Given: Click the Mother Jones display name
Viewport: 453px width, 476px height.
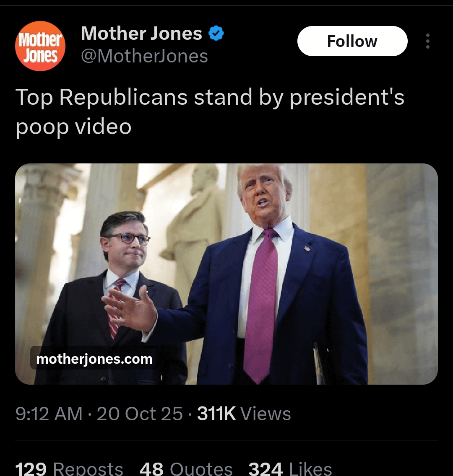Looking at the screenshot, I should click(x=141, y=34).
